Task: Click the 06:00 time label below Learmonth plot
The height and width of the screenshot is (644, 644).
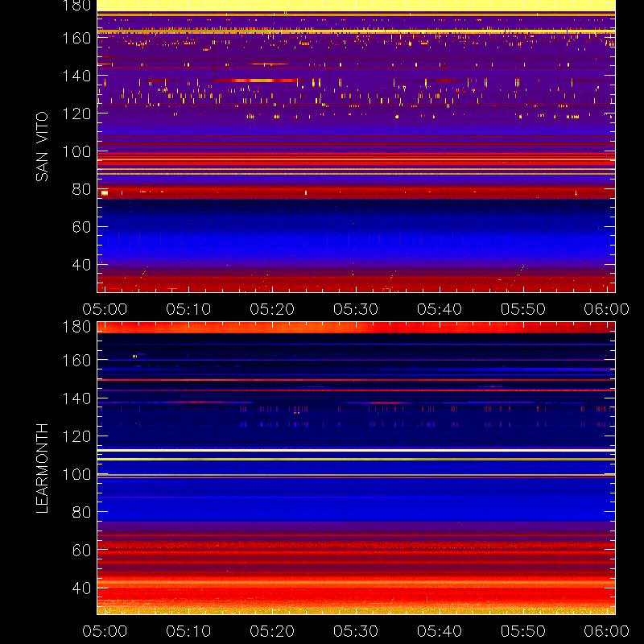Action: pyautogui.click(x=607, y=631)
